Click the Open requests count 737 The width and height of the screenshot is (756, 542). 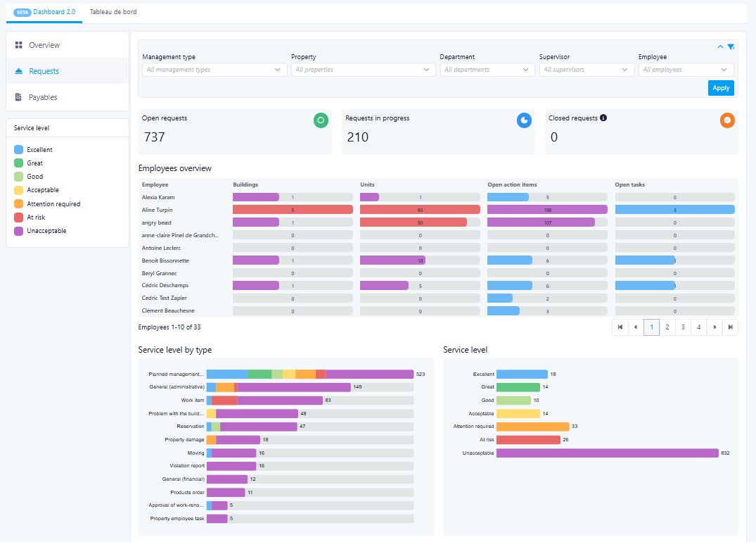tap(154, 137)
